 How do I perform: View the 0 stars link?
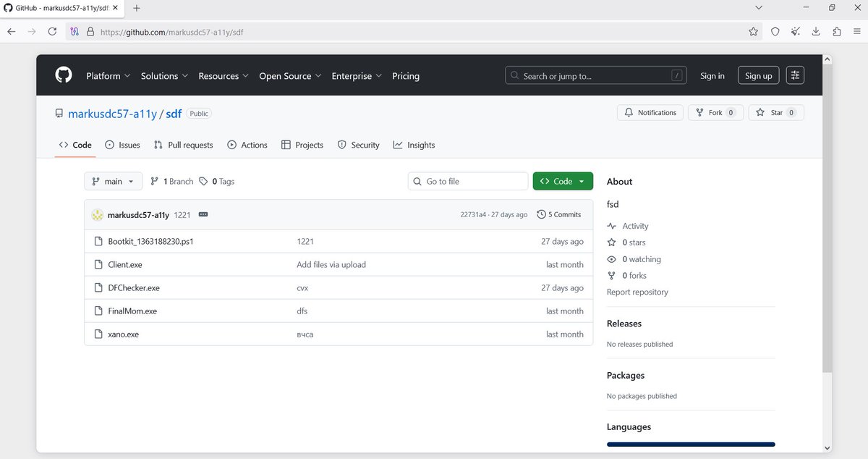627,243
